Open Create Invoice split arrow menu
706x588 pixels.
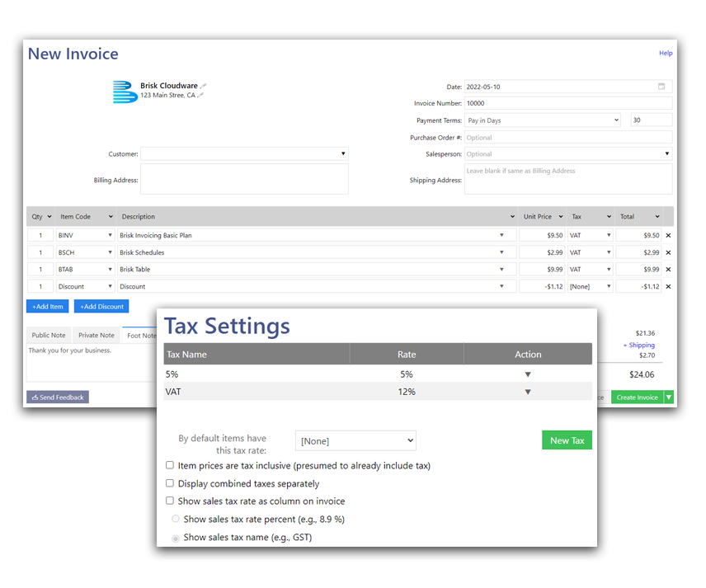(x=669, y=397)
